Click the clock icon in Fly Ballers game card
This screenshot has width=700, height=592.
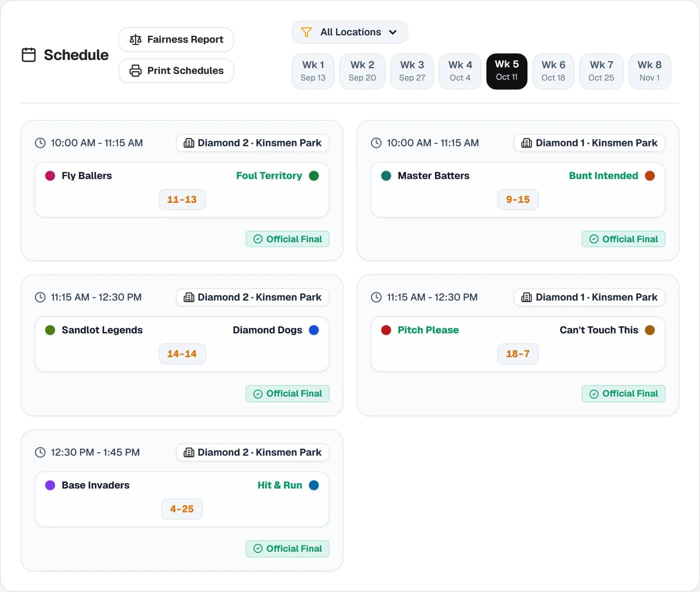[40, 143]
